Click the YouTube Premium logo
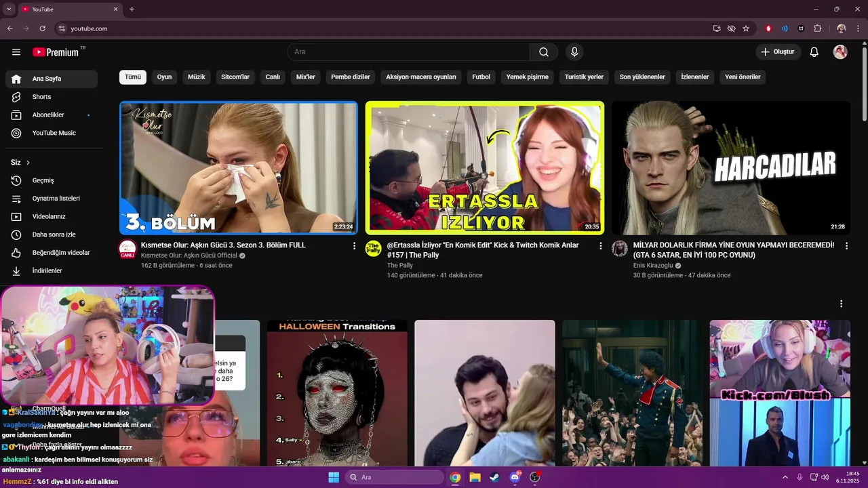The height and width of the screenshot is (488, 868). click(56, 52)
